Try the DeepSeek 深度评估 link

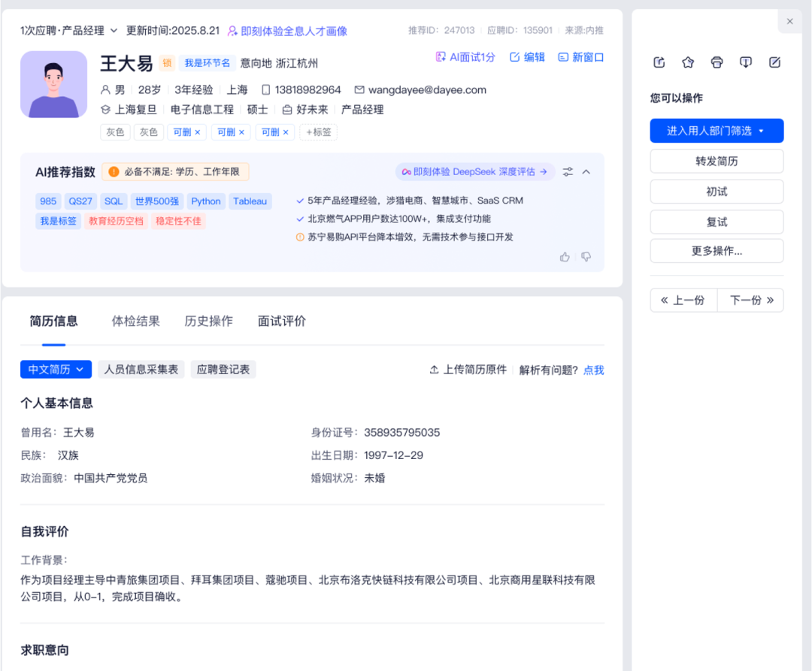[475, 172]
